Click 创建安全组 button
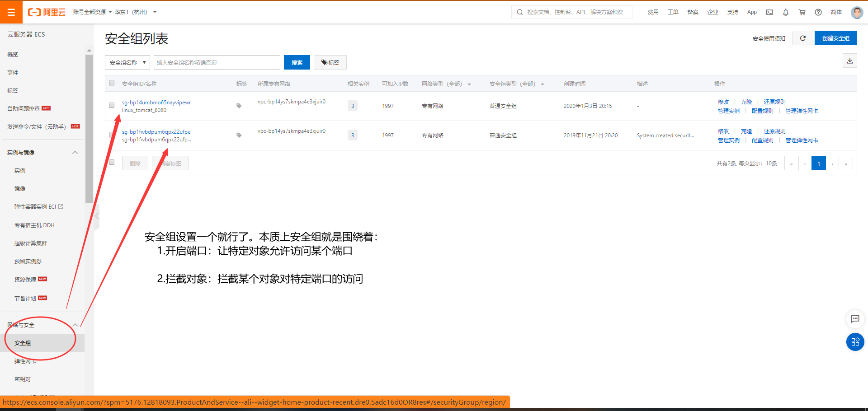The image size is (868, 411). [835, 38]
